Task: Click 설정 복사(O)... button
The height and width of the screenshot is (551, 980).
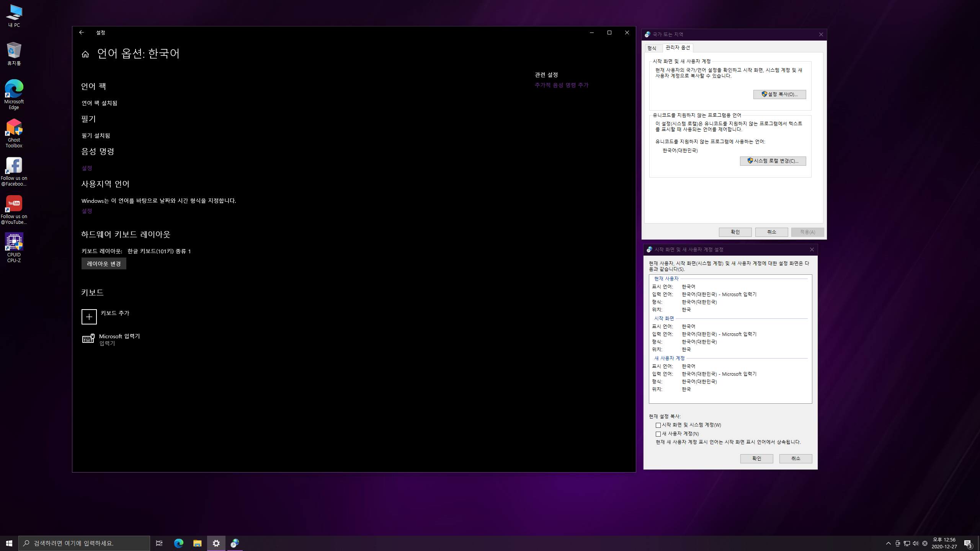Action: [779, 95]
